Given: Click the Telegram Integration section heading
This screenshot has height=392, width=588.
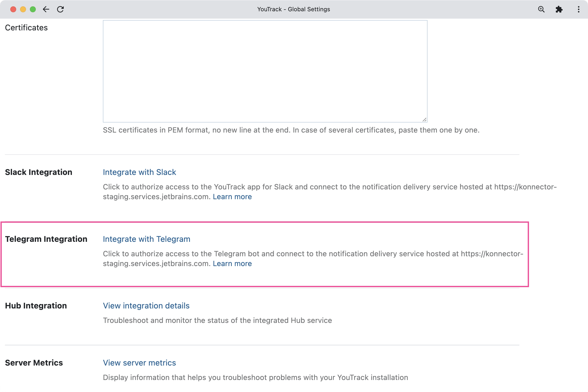Looking at the screenshot, I should click(x=46, y=239).
